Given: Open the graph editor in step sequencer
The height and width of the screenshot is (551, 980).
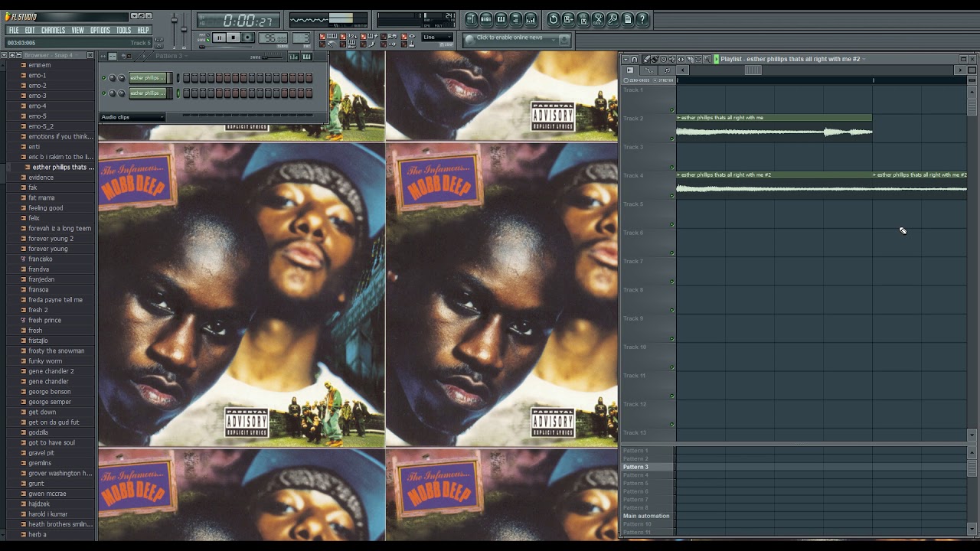Looking at the screenshot, I should pyautogui.click(x=294, y=57).
